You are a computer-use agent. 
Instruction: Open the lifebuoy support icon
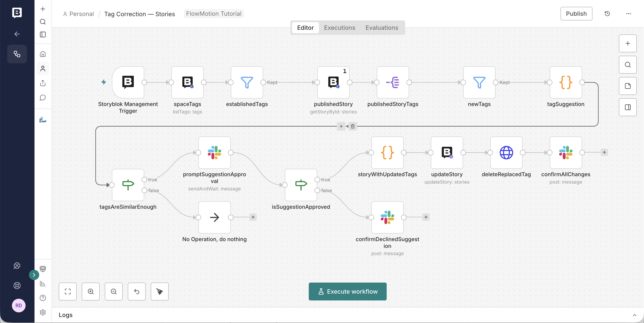click(17, 286)
